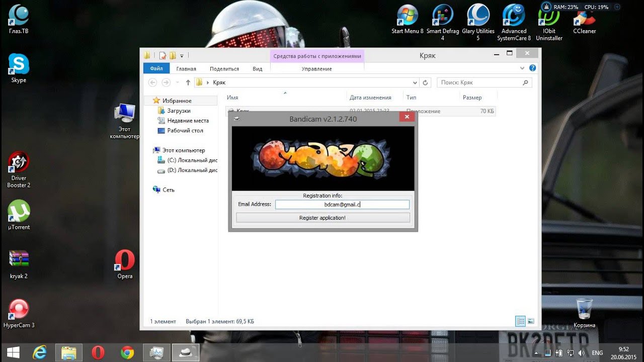This screenshot has width=644, height=362.
Task: Select Средства работы с приложениями contextual tab
Action: (x=317, y=56)
